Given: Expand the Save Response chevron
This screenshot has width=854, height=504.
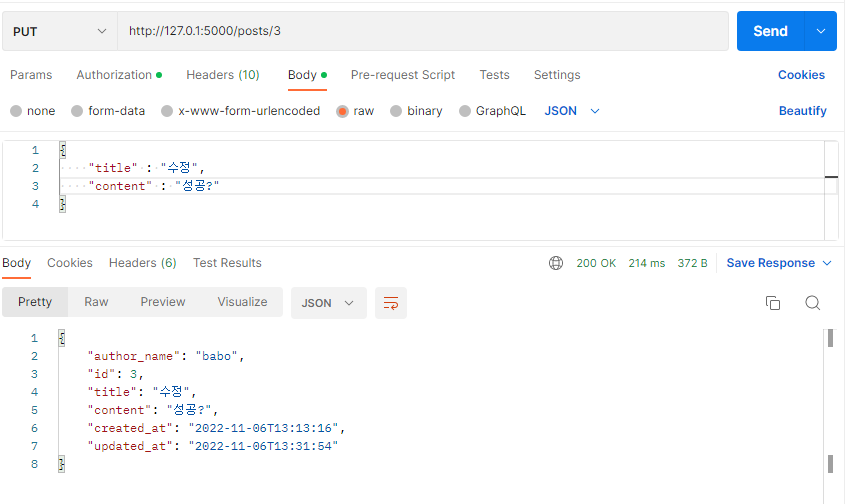Looking at the screenshot, I should pyautogui.click(x=827, y=263).
